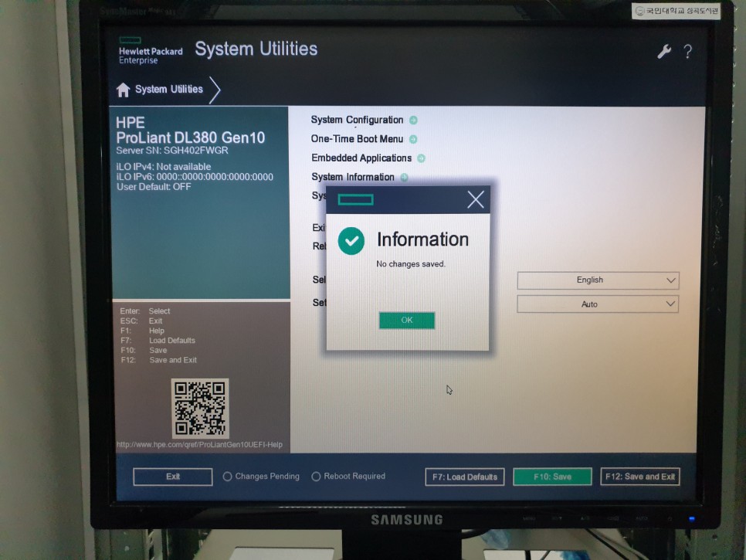Click the 'No changes saved.' message
Image resolution: width=746 pixels, height=560 pixels.
click(x=411, y=264)
